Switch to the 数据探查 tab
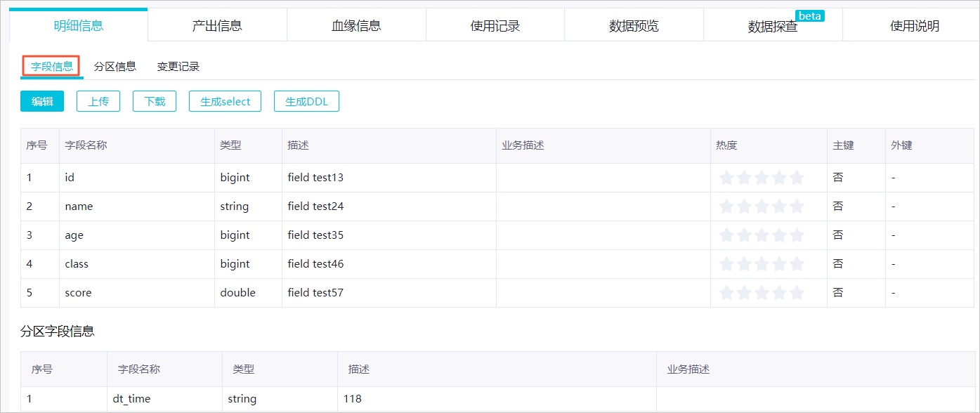 pos(773,27)
